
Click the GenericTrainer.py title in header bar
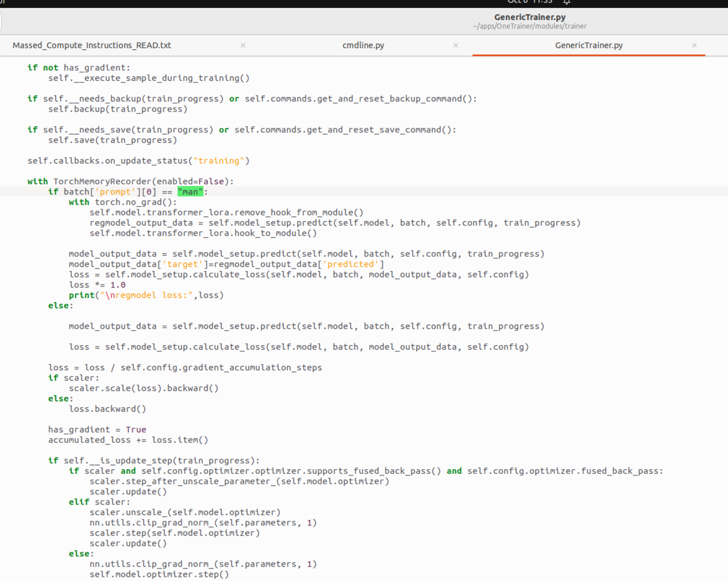click(530, 17)
